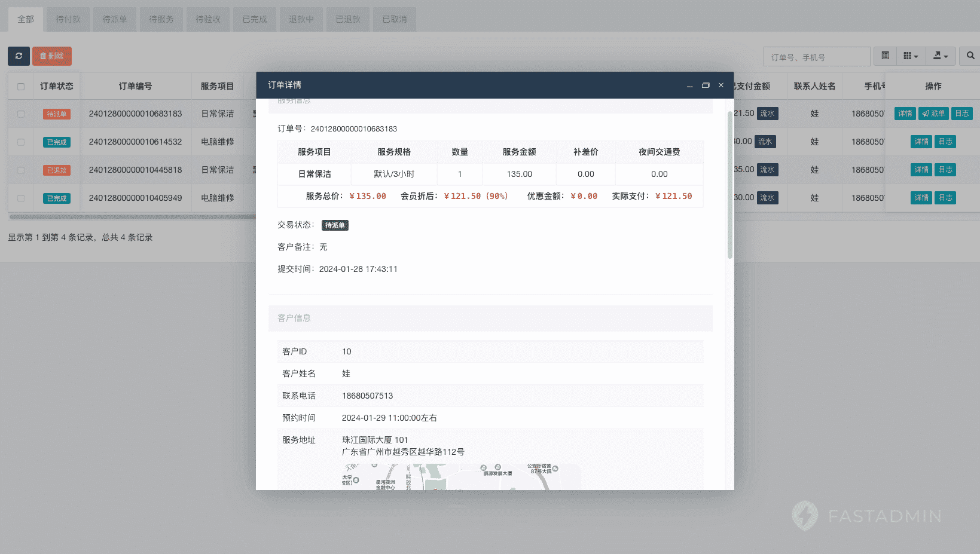980x554 pixels.
Task: Click the red 删除 trash button
Action: click(x=52, y=56)
